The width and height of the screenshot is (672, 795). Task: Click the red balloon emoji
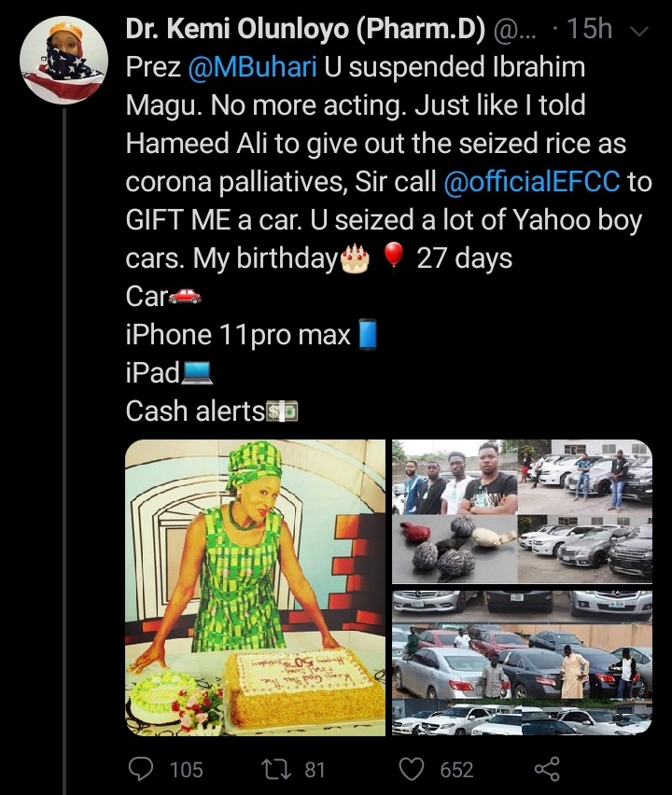[x=393, y=258]
